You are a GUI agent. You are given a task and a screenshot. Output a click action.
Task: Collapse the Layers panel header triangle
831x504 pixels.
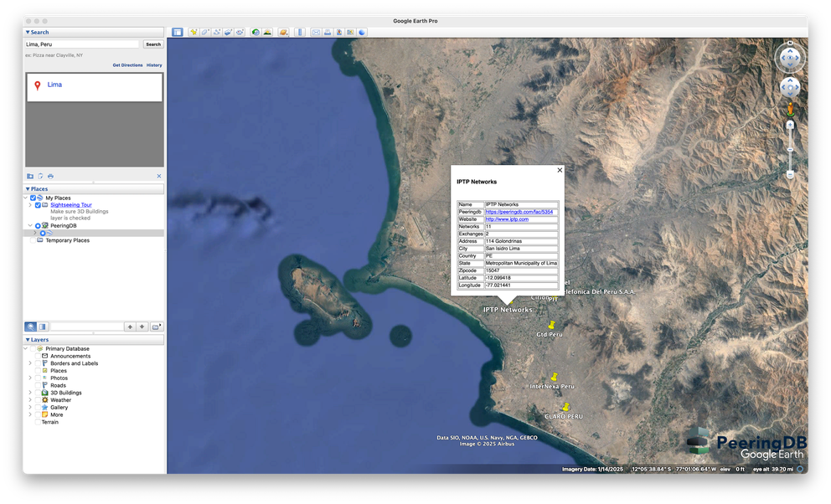(x=28, y=340)
